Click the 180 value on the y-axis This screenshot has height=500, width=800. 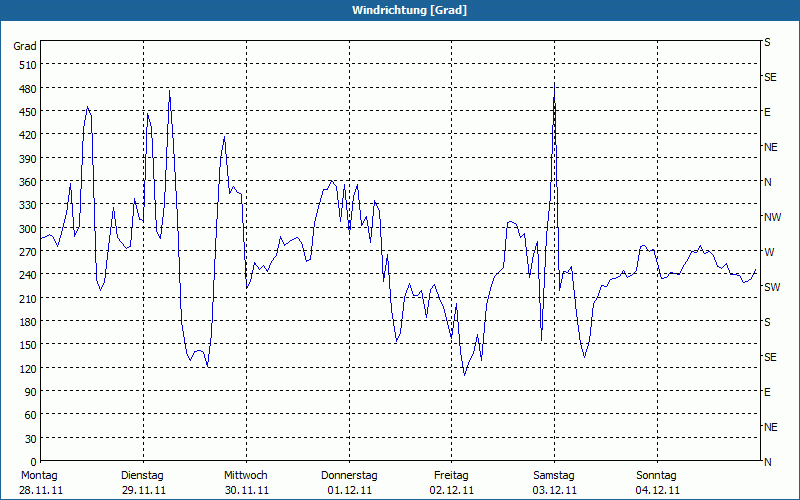click(28, 322)
